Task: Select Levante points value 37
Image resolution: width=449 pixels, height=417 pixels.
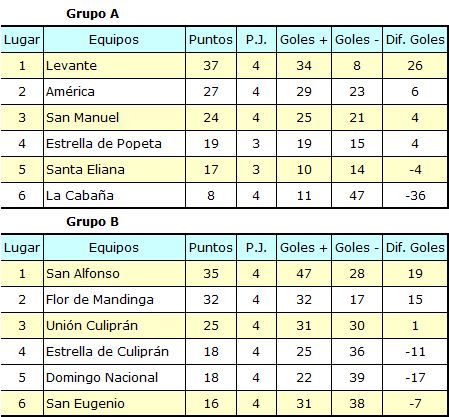Action: point(211,66)
